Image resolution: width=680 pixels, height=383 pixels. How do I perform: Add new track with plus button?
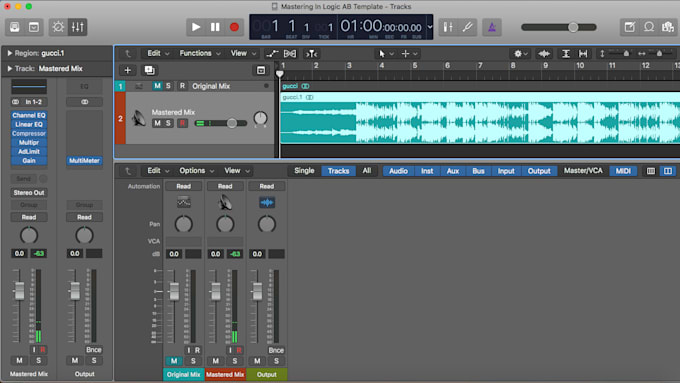128,70
